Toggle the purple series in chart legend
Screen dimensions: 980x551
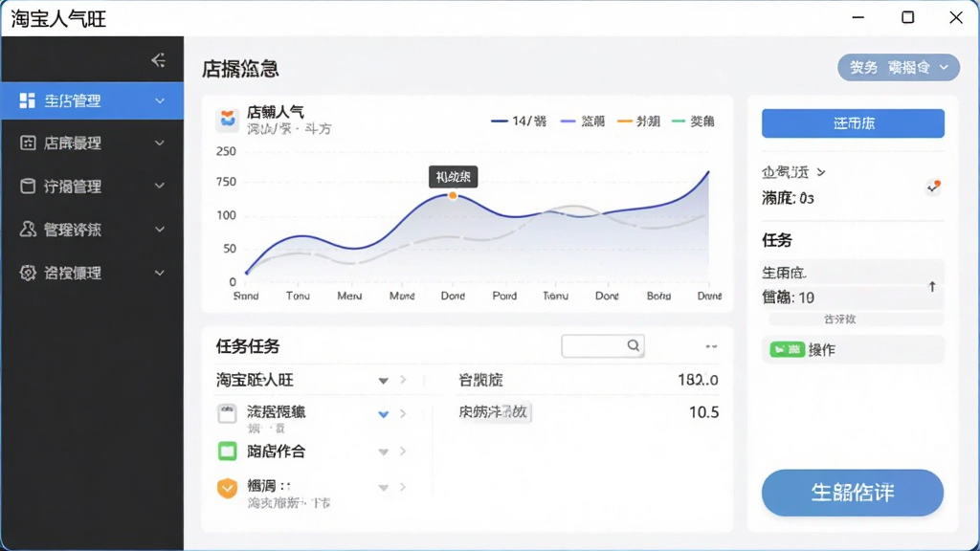pyautogui.click(x=583, y=121)
